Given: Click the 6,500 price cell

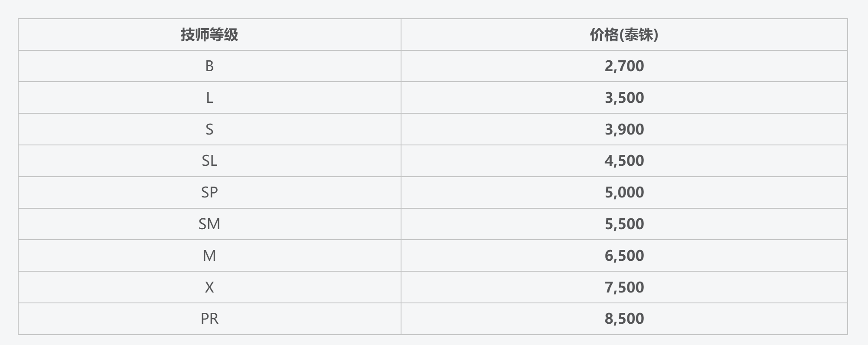Looking at the screenshot, I should click(624, 256).
